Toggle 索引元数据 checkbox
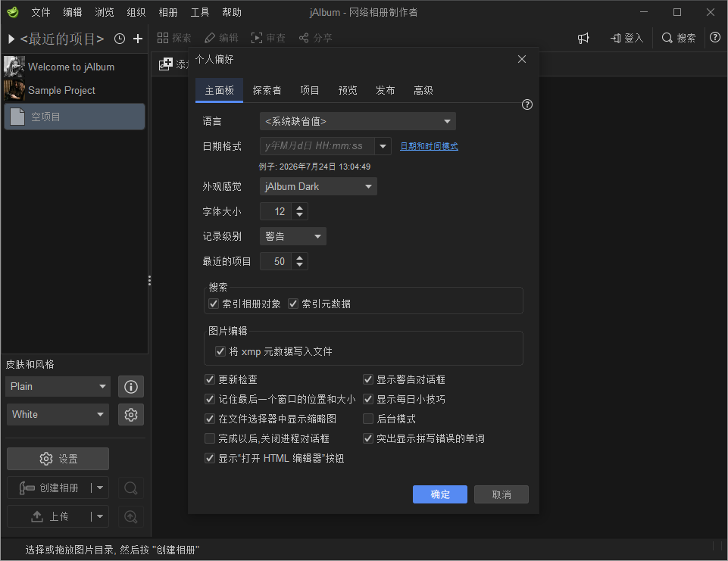Viewport: 728px width, 561px height. coord(293,304)
